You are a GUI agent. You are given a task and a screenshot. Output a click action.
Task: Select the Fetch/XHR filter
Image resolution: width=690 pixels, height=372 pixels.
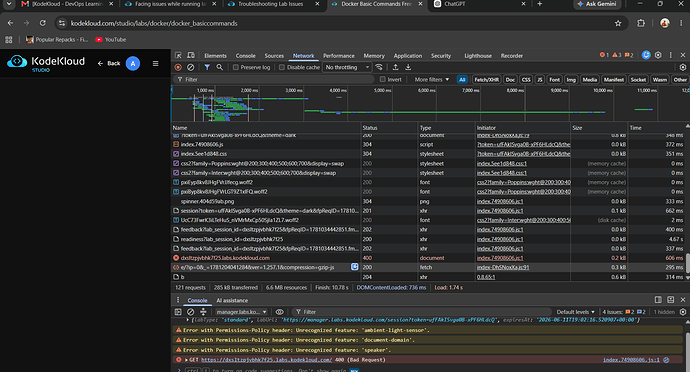coord(486,80)
